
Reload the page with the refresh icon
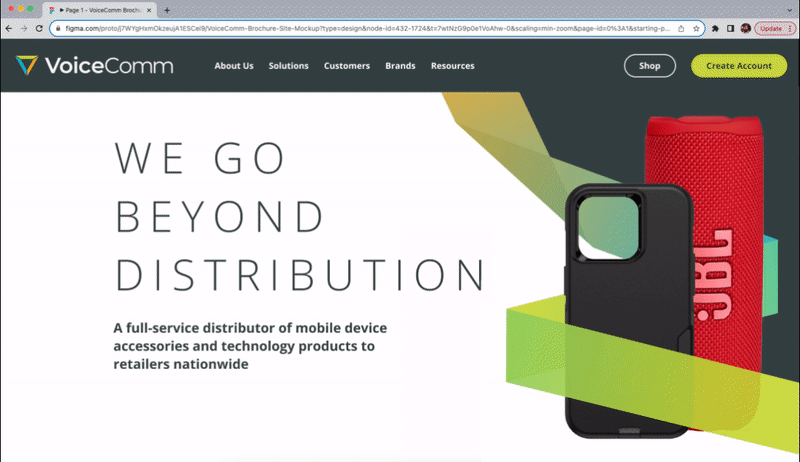pos(39,29)
